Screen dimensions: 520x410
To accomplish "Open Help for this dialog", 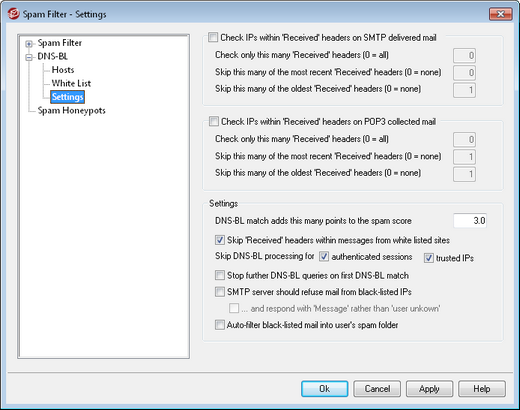I will pos(482,389).
